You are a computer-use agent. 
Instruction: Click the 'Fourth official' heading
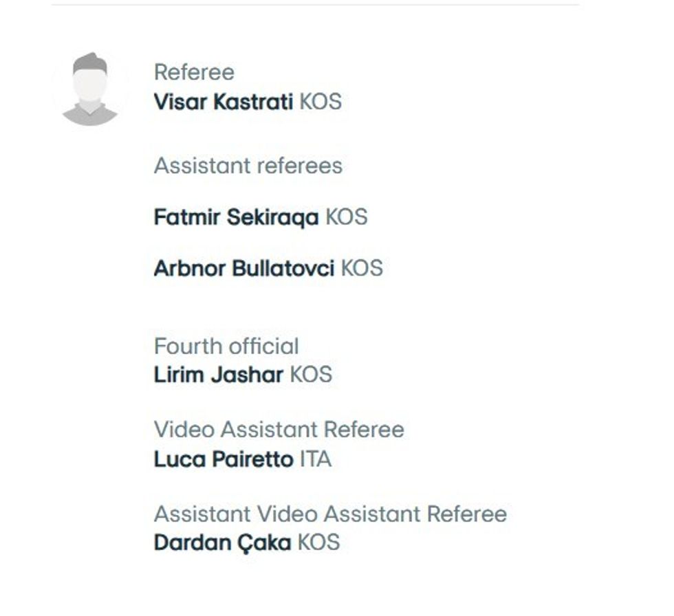226,346
